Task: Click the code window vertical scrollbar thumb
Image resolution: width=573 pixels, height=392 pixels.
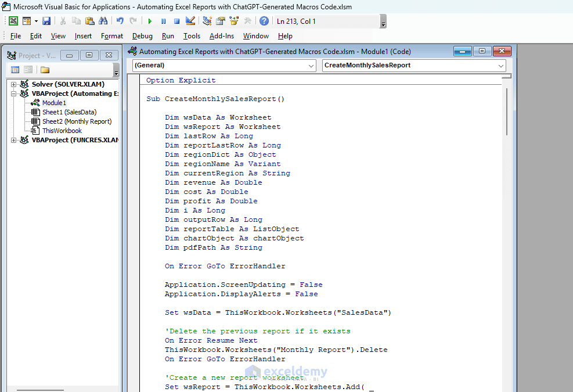Action: tap(507, 112)
